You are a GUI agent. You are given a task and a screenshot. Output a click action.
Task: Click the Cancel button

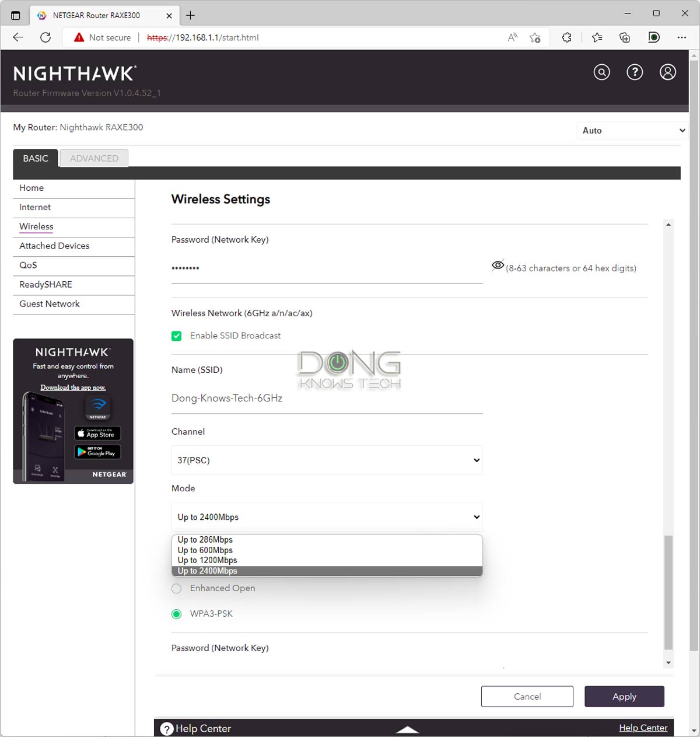click(527, 697)
